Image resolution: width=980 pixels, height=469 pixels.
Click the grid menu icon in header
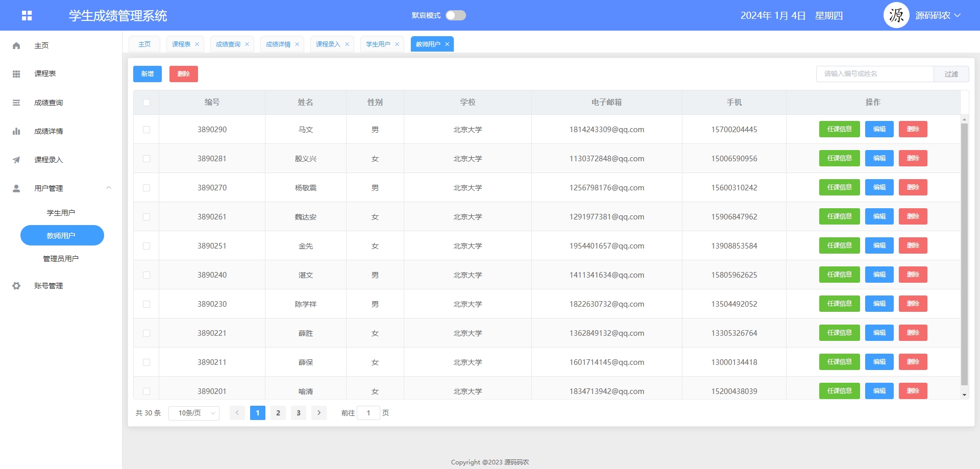(x=27, y=16)
